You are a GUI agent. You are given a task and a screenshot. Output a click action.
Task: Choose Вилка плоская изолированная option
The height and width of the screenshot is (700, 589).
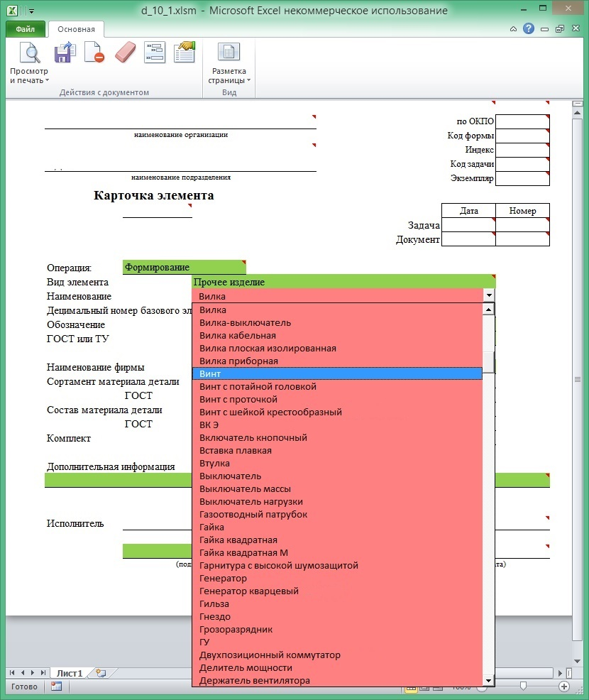337,348
